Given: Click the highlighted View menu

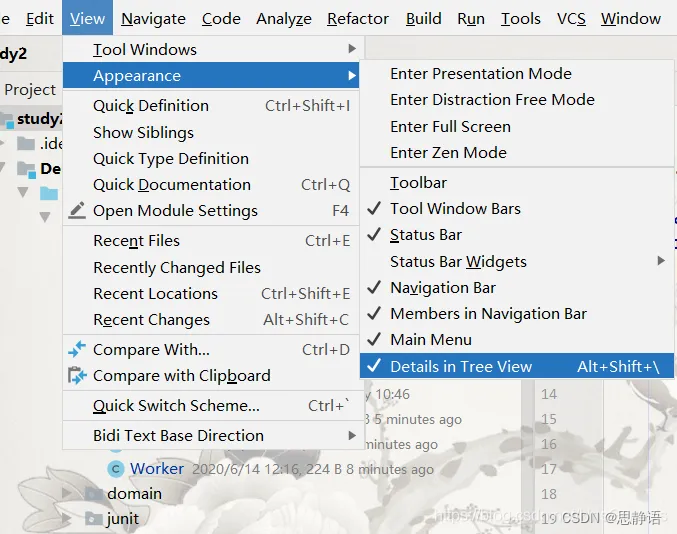Looking at the screenshot, I should point(87,18).
